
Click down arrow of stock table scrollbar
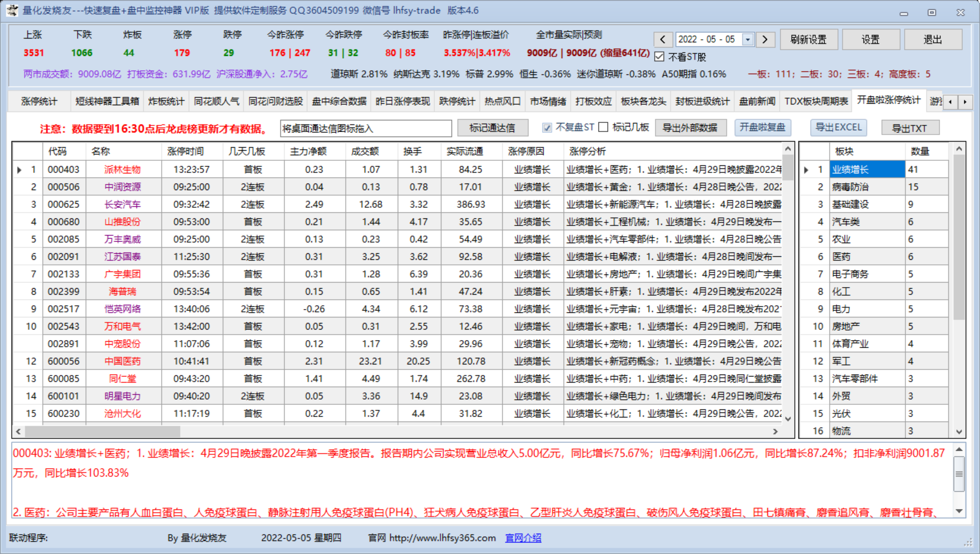(788, 419)
